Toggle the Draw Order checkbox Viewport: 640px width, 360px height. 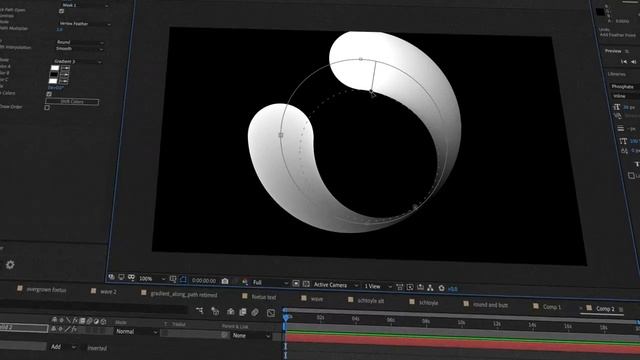click(47, 107)
